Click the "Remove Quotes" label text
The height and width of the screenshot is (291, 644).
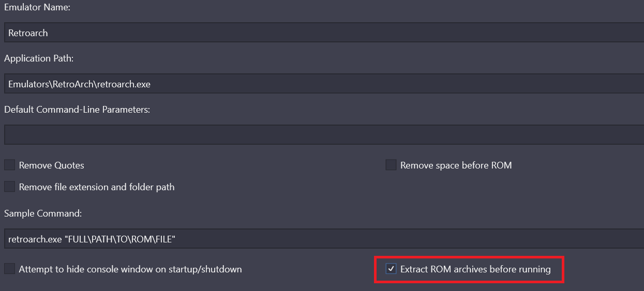tap(52, 165)
